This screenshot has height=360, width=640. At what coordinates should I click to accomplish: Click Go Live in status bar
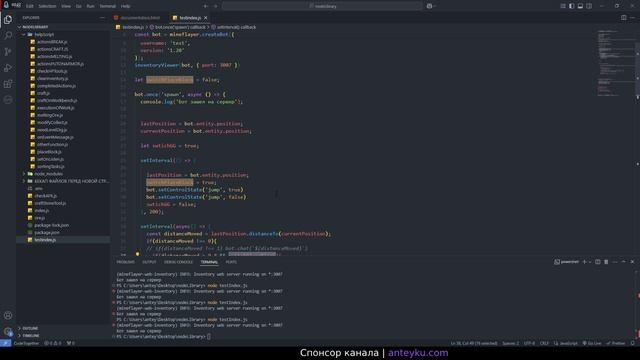click(592, 343)
